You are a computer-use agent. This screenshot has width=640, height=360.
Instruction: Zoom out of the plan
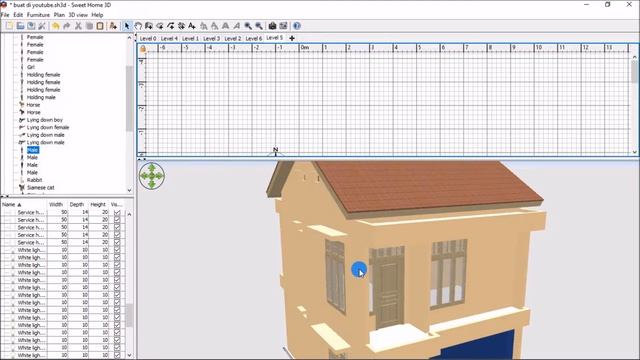pyautogui.click(x=259, y=26)
